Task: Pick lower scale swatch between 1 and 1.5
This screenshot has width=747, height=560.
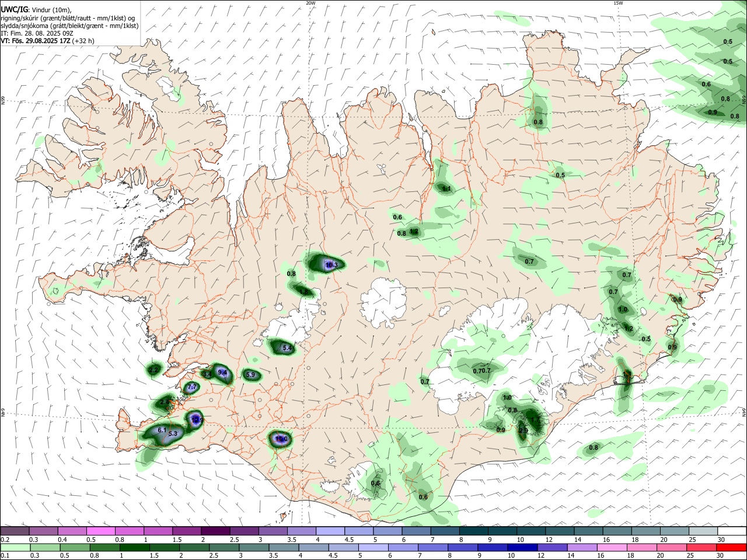Action: coord(134,547)
